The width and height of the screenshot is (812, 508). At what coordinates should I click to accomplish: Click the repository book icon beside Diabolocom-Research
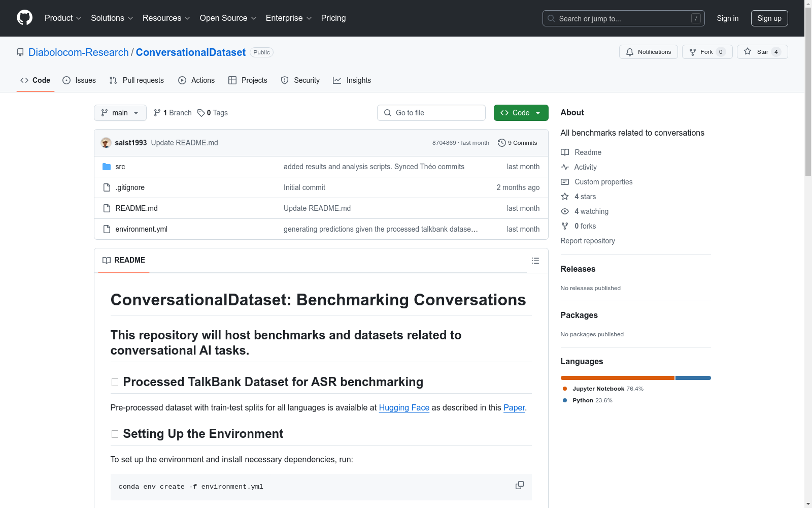(x=20, y=52)
